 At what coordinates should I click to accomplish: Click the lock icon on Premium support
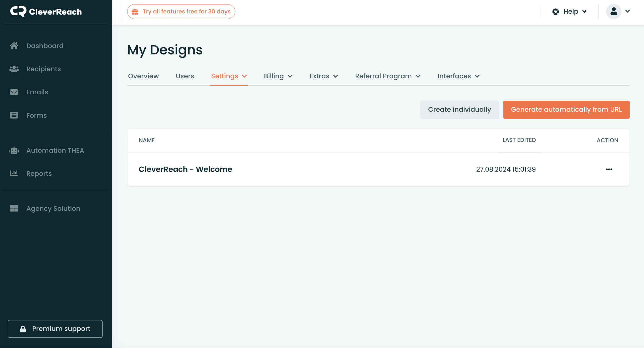pos(23,329)
